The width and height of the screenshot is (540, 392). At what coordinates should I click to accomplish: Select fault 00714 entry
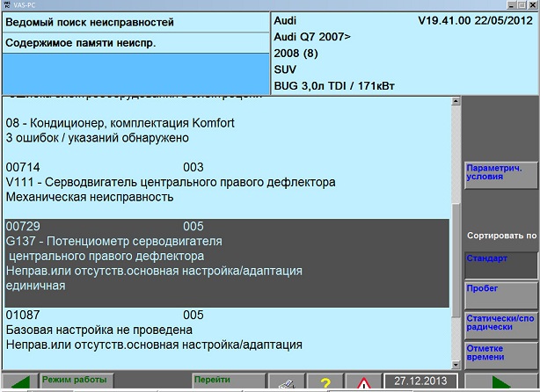tap(227, 182)
